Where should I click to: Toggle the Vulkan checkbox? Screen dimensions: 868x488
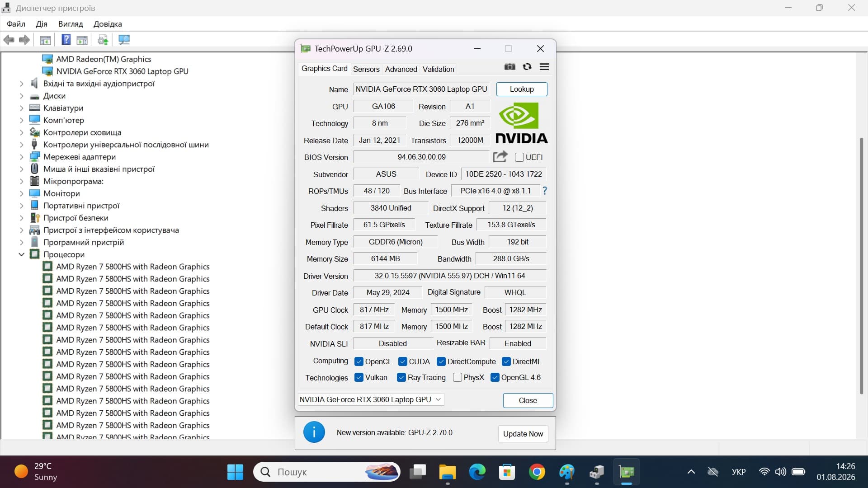pyautogui.click(x=359, y=377)
